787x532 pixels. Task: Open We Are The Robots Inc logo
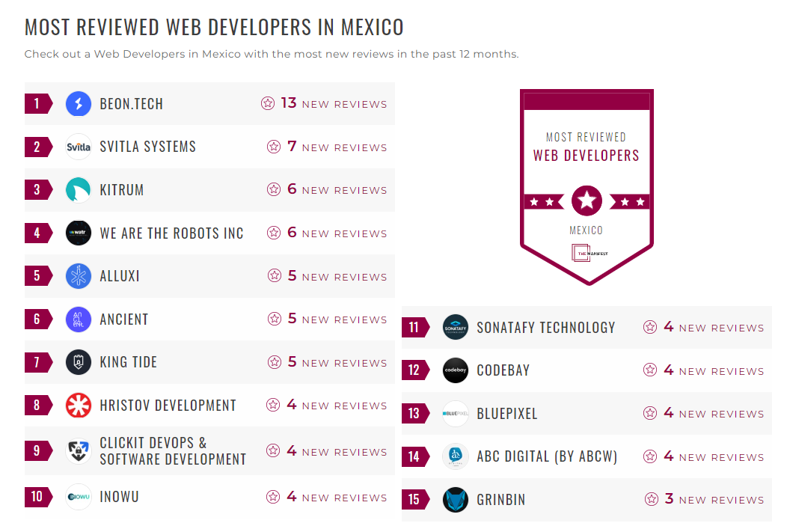point(79,233)
